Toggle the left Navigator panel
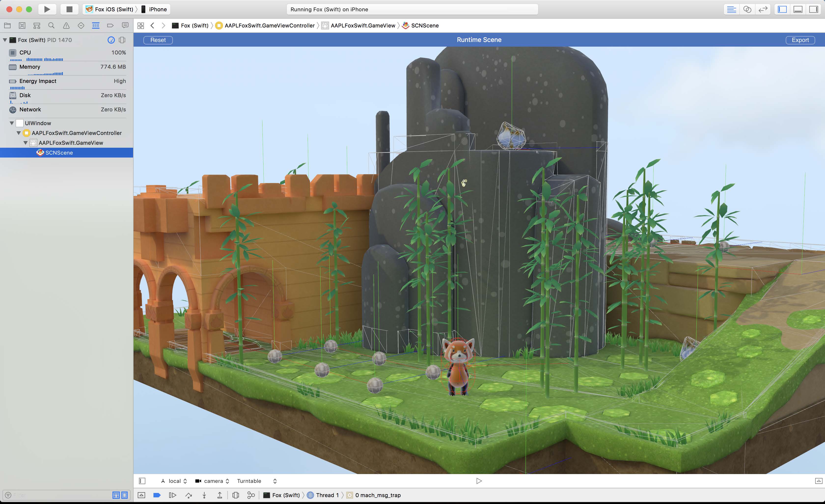This screenshot has width=825, height=504. pos(782,9)
